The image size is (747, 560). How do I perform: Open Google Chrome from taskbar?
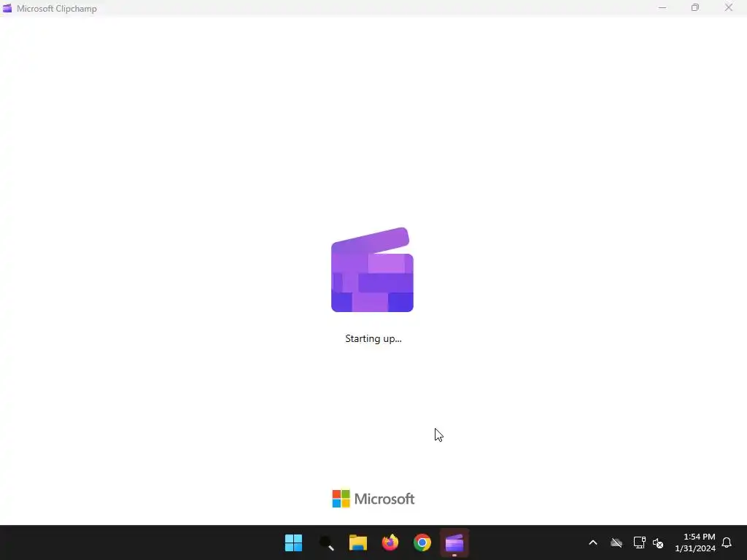422,542
